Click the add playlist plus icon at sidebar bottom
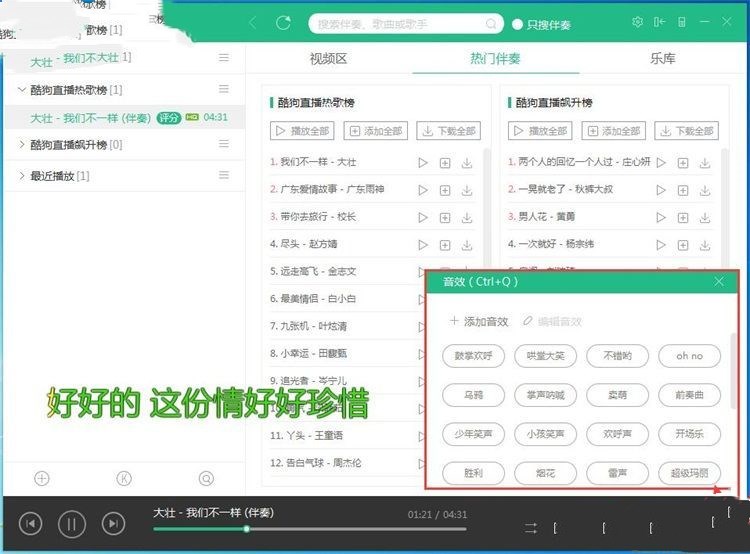This screenshot has width=750, height=554. click(42, 478)
